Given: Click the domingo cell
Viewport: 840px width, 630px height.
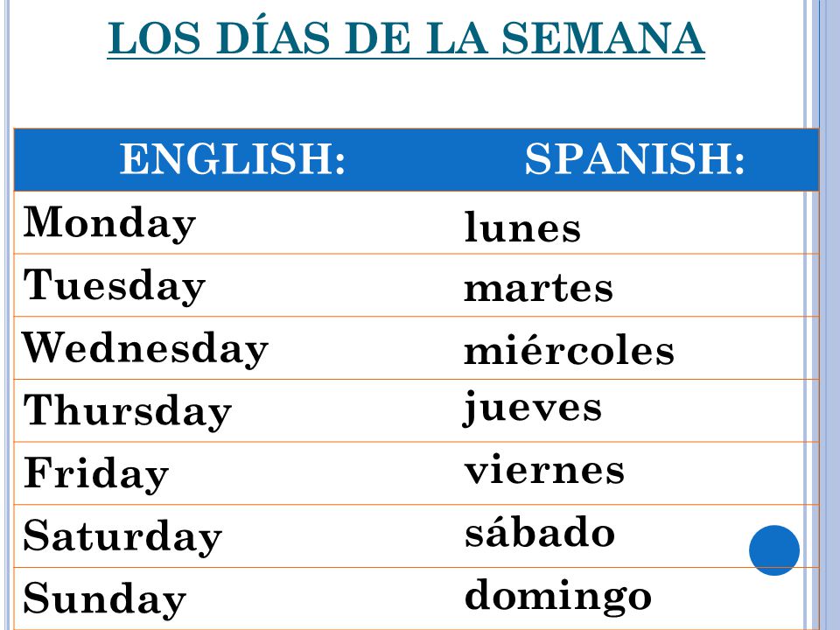Looking at the screenshot, I should coord(557,596).
